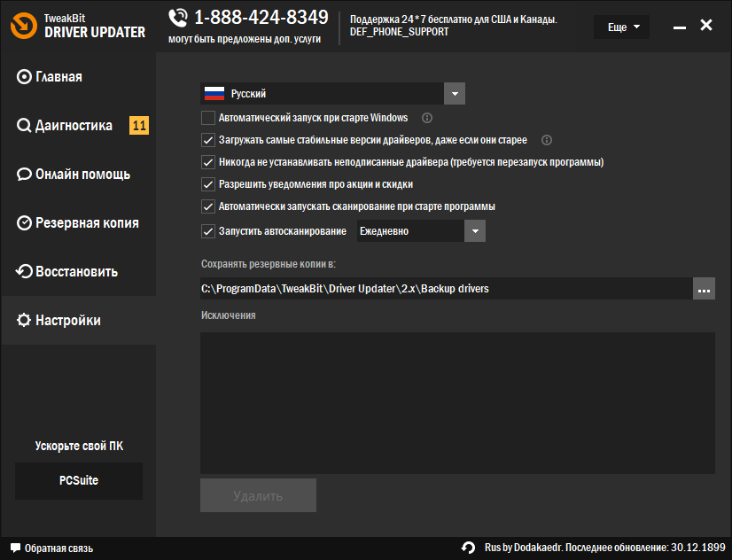
Task: Toggle never install unsigned drivers
Action: [208, 162]
